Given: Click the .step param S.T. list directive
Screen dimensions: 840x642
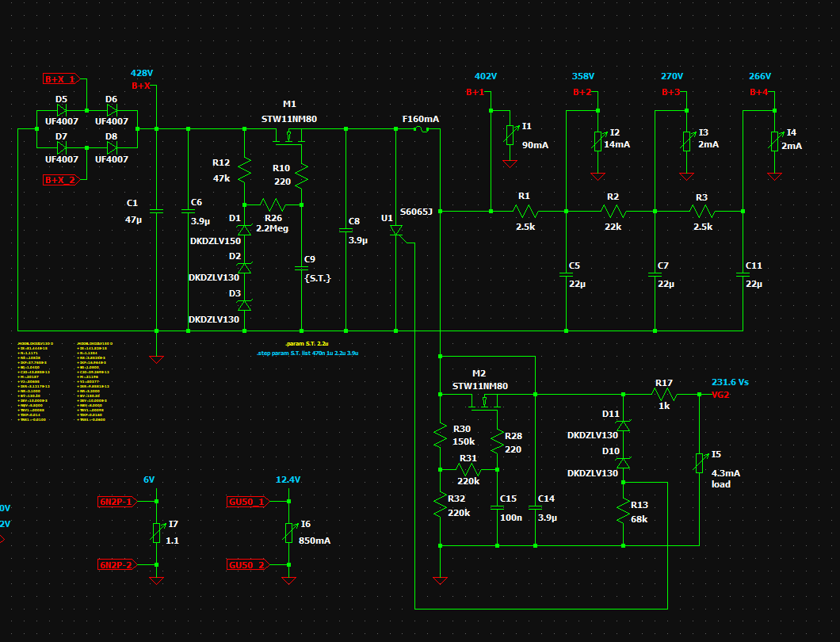Looking at the screenshot, I should pos(307,352).
